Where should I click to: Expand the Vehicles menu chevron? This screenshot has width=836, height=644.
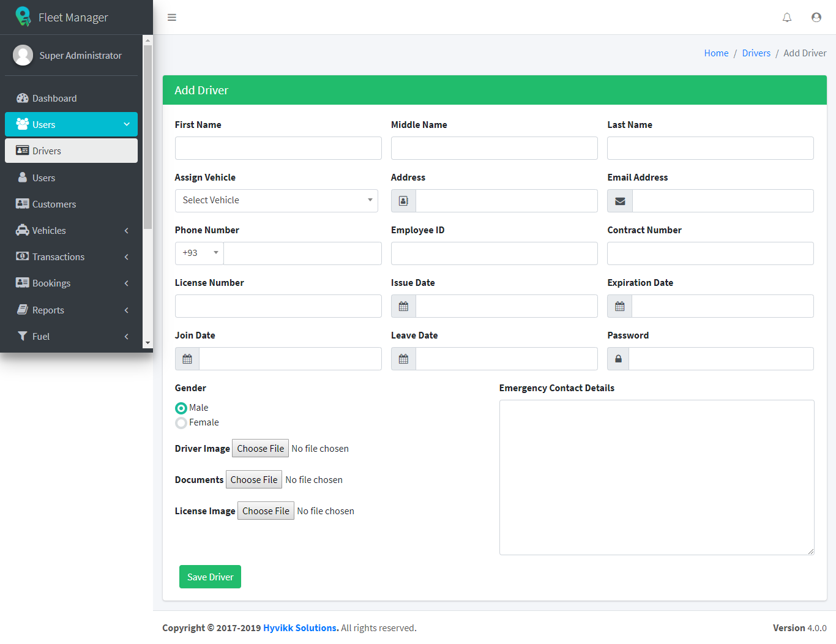coord(127,231)
